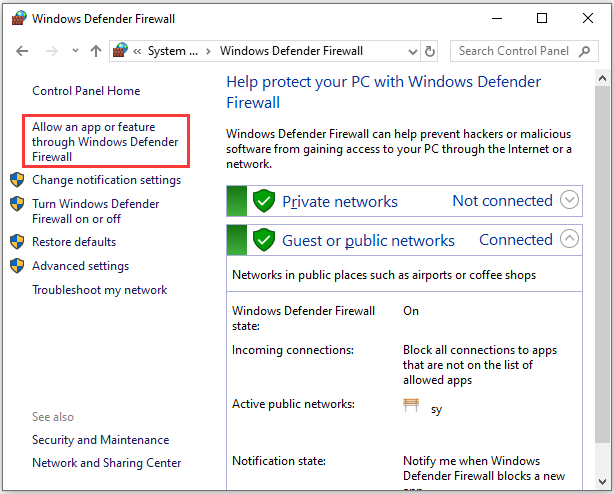Minimize the Windows Defender Firewall window
614x494 pixels.
497,18
